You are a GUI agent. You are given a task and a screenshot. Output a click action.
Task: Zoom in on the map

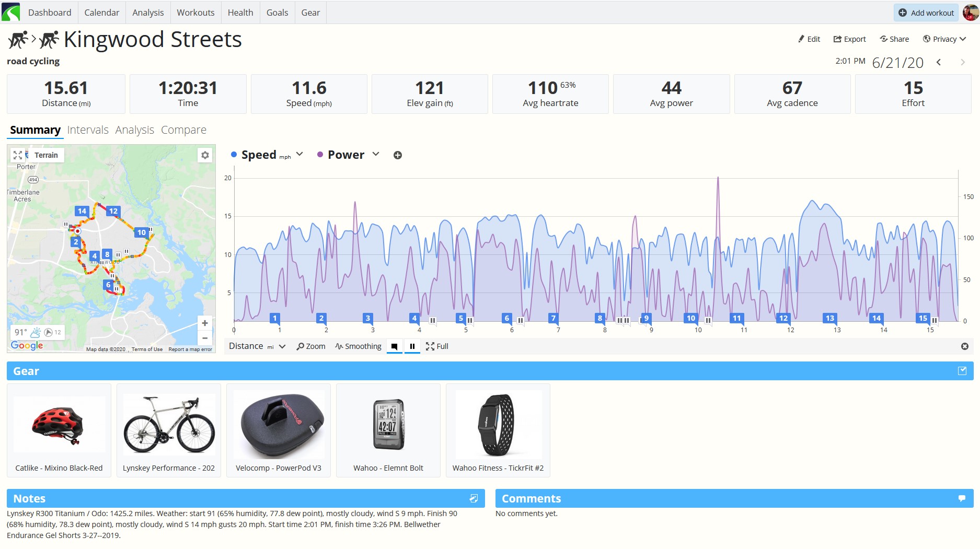[205, 323]
